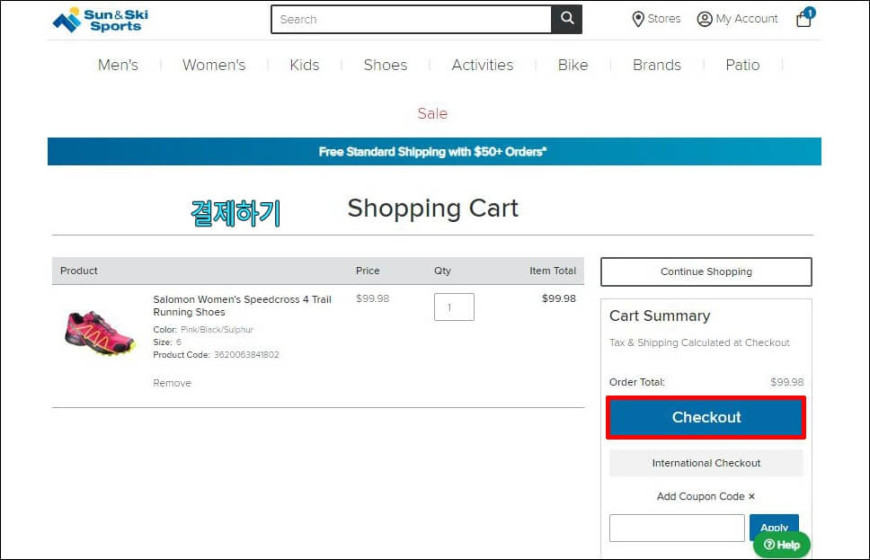Open the Stores location pin icon

[638, 19]
